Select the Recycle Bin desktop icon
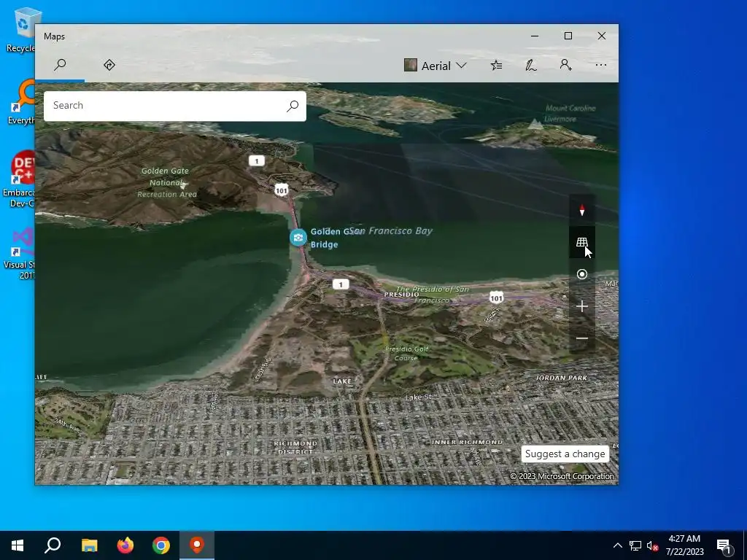 pos(23,29)
